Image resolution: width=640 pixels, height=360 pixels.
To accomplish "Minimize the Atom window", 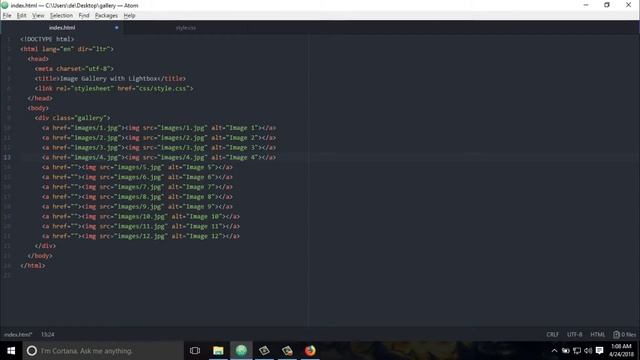I will [586, 5].
